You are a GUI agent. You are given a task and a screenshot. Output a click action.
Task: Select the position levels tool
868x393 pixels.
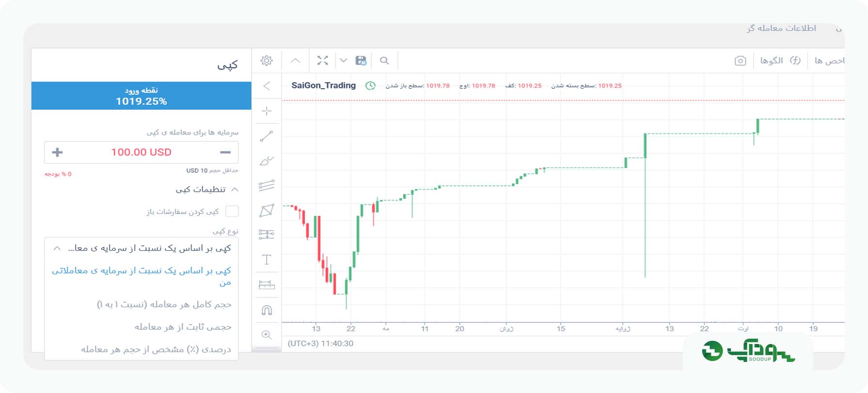[x=267, y=235]
